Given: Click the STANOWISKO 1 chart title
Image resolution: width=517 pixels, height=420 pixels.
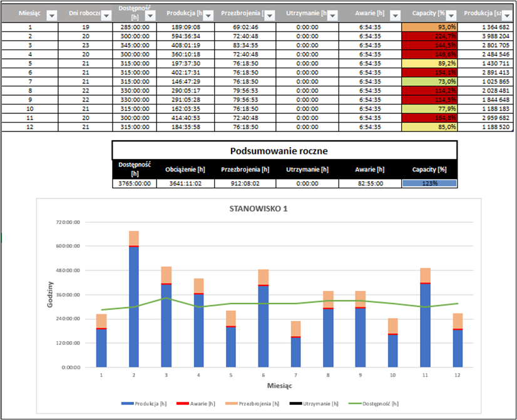Looking at the screenshot, I should (258, 208).
